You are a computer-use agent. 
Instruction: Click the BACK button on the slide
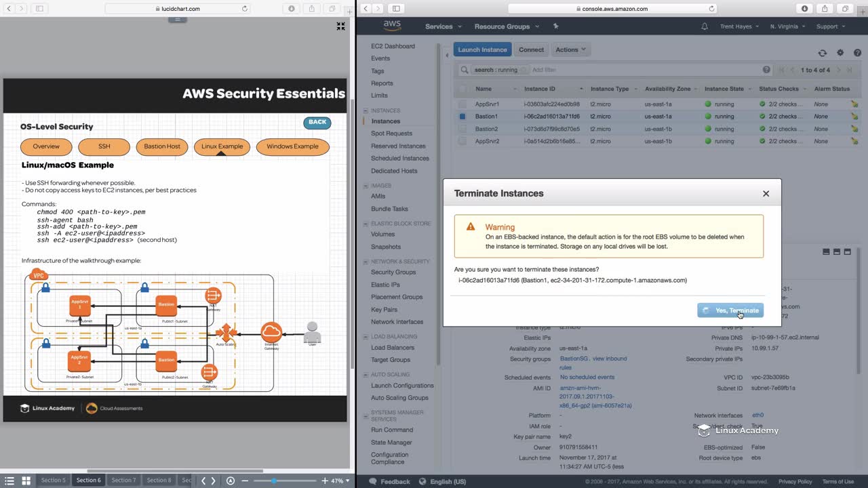click(x=317, y=123)
